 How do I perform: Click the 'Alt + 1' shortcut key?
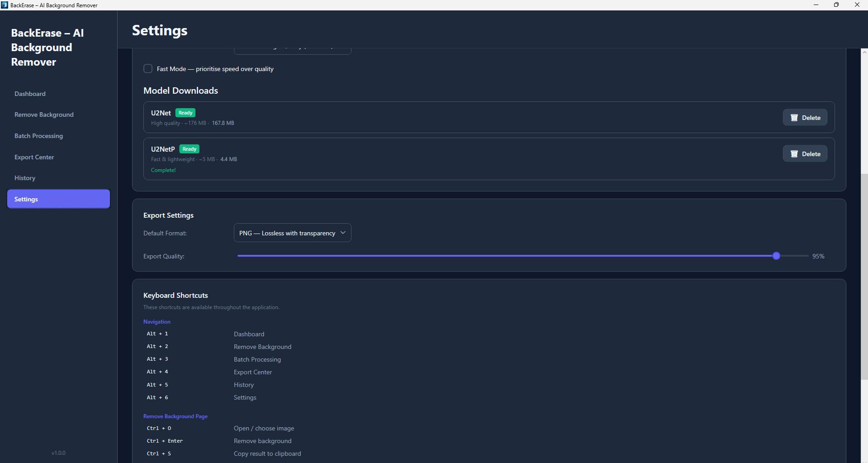pos(157,334)
